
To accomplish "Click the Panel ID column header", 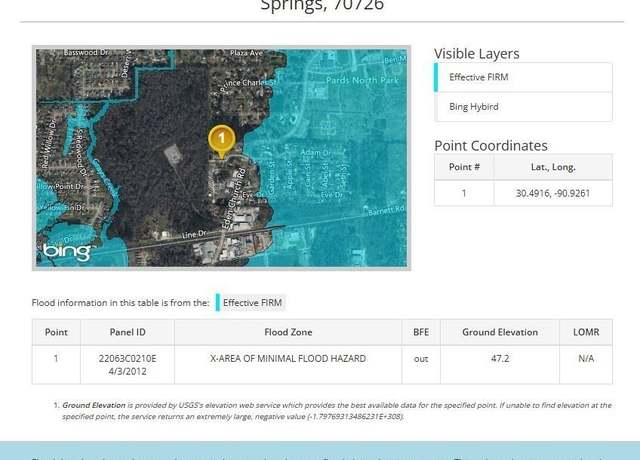I will 127,332.
